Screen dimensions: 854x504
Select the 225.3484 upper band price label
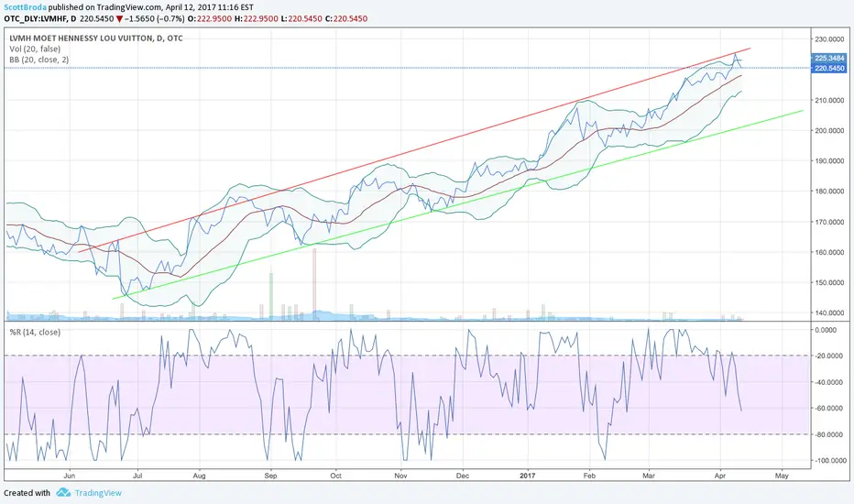coord(829,58)
